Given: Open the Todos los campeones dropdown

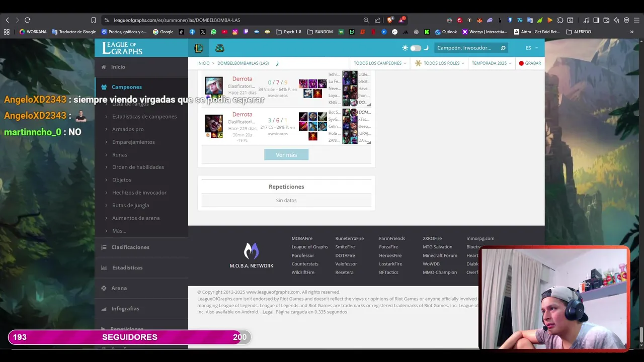Looking at the screenshot, I should 380,63.
